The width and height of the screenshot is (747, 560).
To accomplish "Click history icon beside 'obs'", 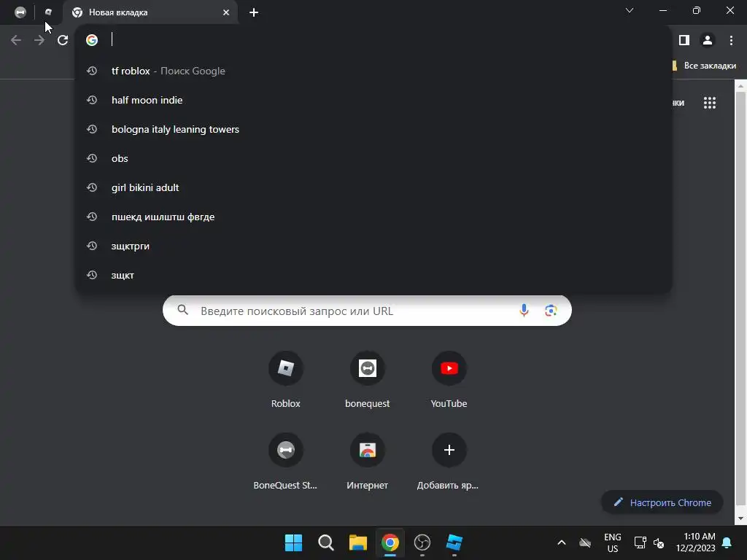I will click(92, 158).
